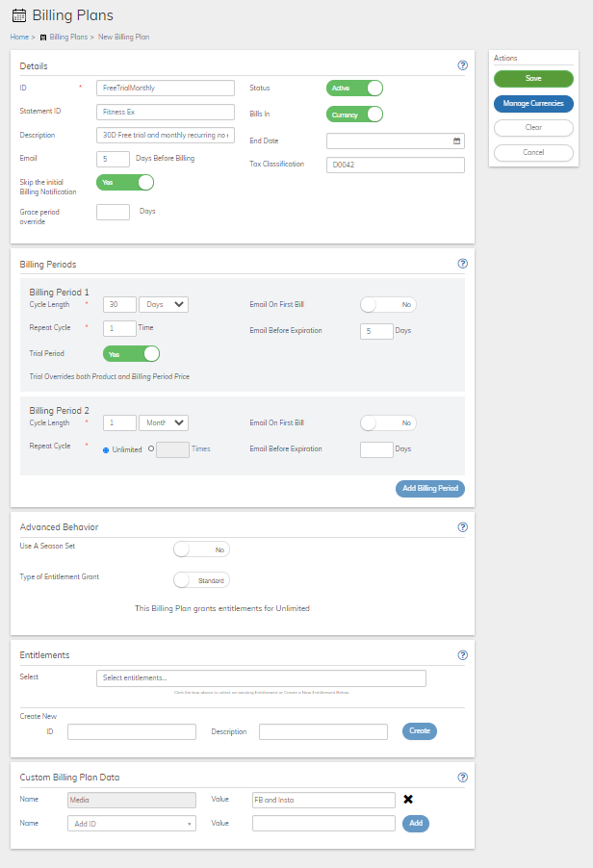This screenshot has width=593, height=868.
Task: Open the Days cycle length dropdown
Action: (164, 304)
